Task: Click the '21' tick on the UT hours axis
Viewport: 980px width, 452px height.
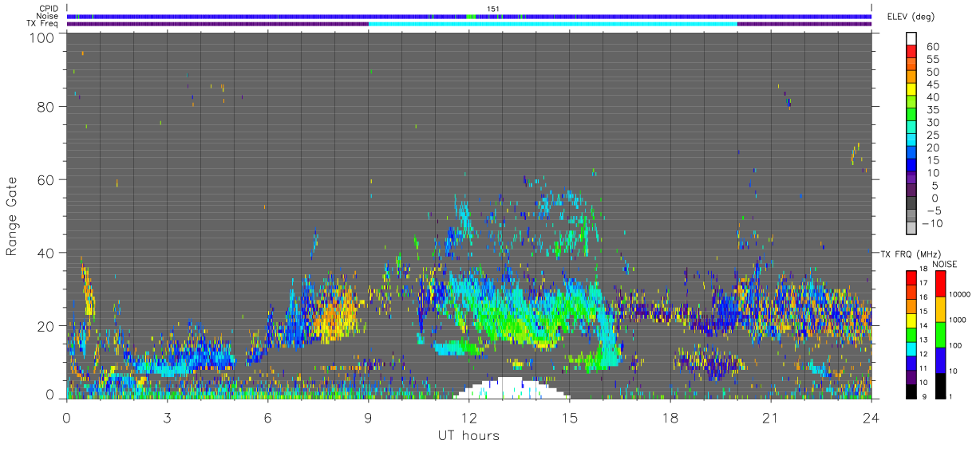Action: click(x=770, y=418)
